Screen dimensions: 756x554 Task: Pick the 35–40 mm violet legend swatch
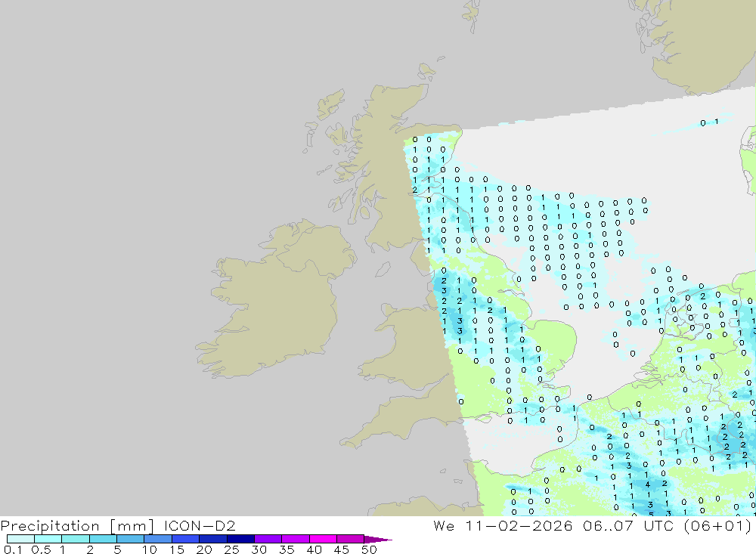(296, 539)
